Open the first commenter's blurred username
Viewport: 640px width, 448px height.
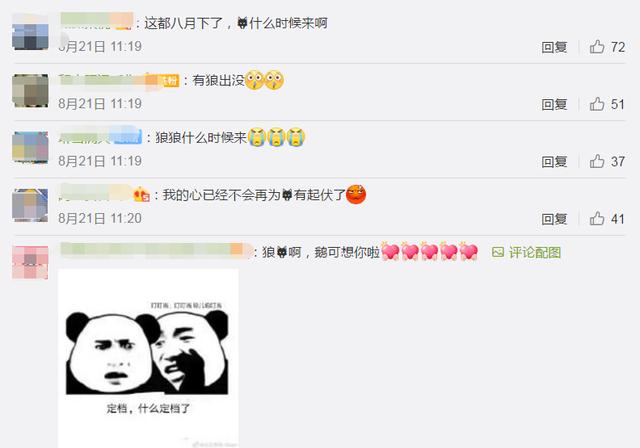[96, 21]
